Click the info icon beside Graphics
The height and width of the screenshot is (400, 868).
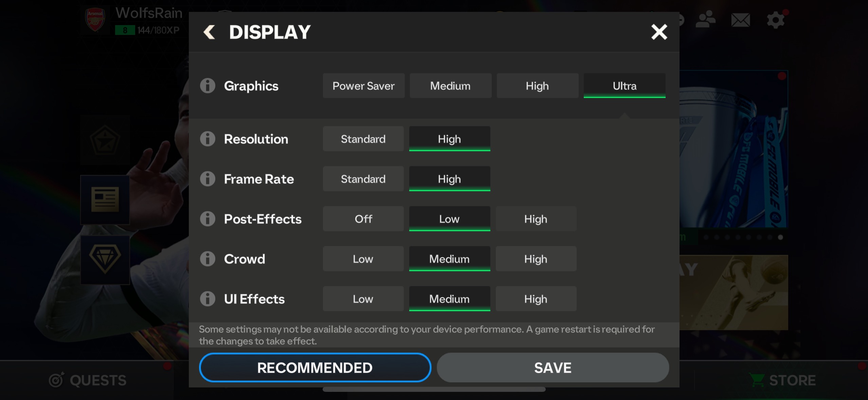207,85
